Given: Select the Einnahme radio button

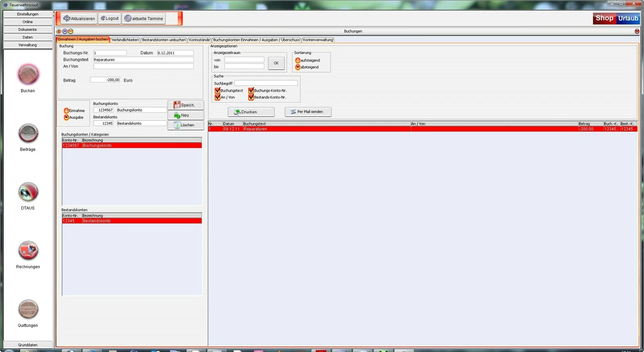Looking at the screenshot, I should click(66, 111).
